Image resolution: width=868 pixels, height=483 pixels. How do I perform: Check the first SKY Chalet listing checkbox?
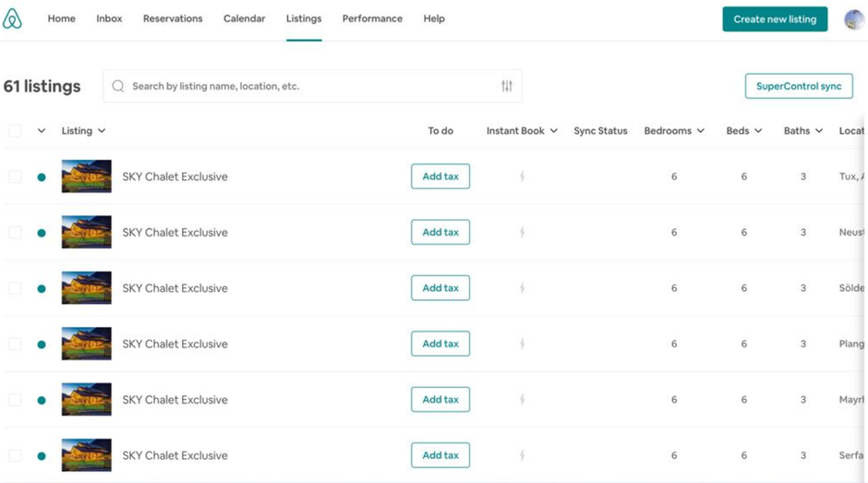pyautogui.click(x=15, y=176)
